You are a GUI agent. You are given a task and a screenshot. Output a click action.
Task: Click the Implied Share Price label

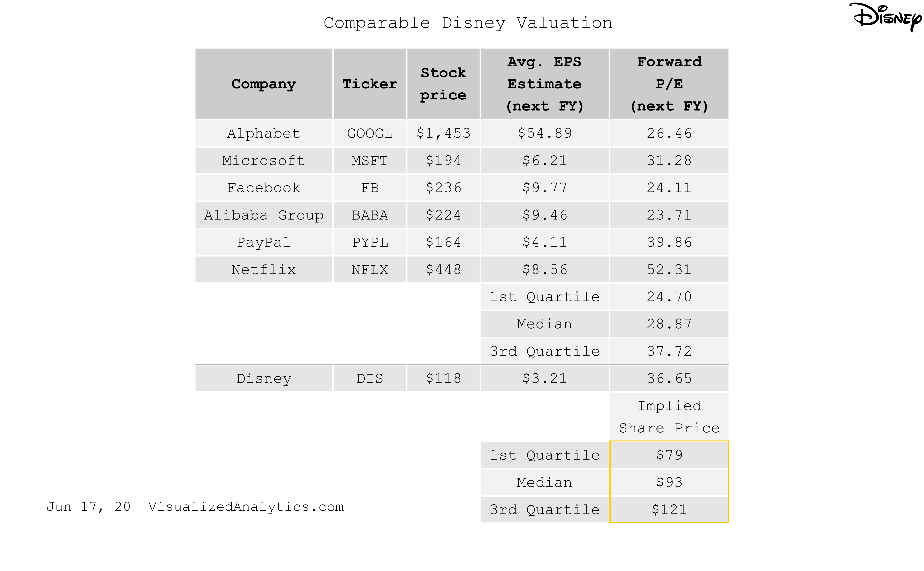coord(669,417)
